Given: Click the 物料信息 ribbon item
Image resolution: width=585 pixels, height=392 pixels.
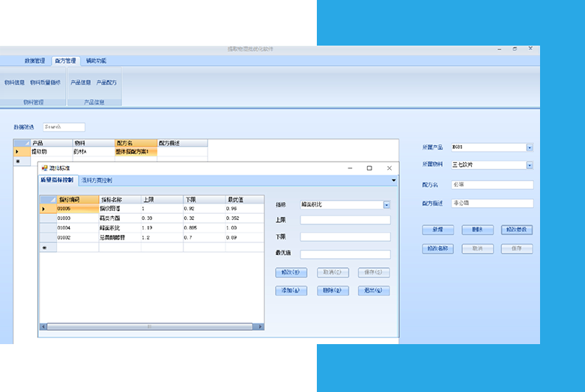Looking at the screenshot, I should tap(14, 82).
